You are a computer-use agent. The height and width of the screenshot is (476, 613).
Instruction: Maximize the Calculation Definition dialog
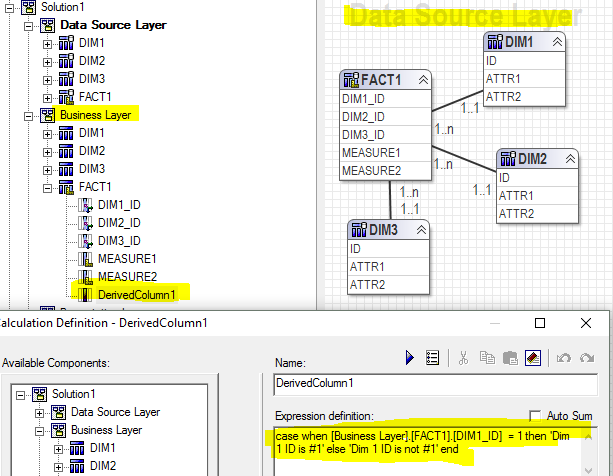coord(540,323)
